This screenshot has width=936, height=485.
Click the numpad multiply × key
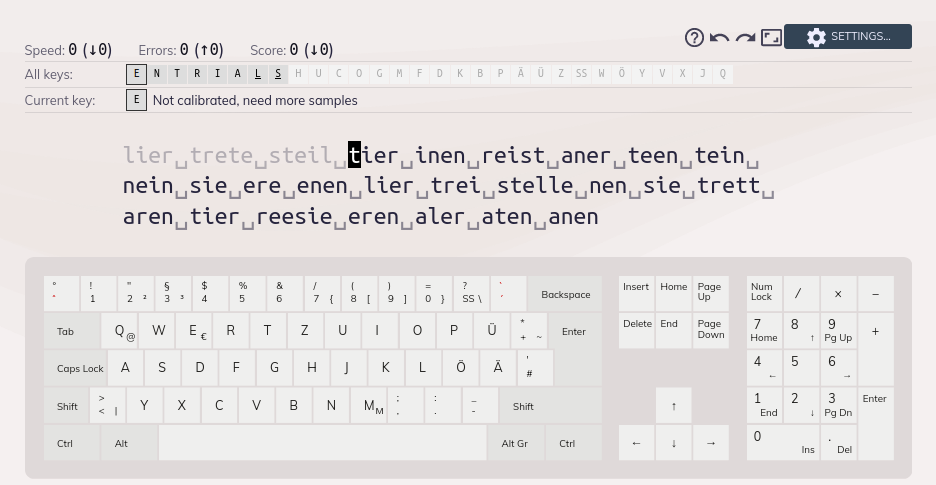pyautogui.click(x=838, y=294)
